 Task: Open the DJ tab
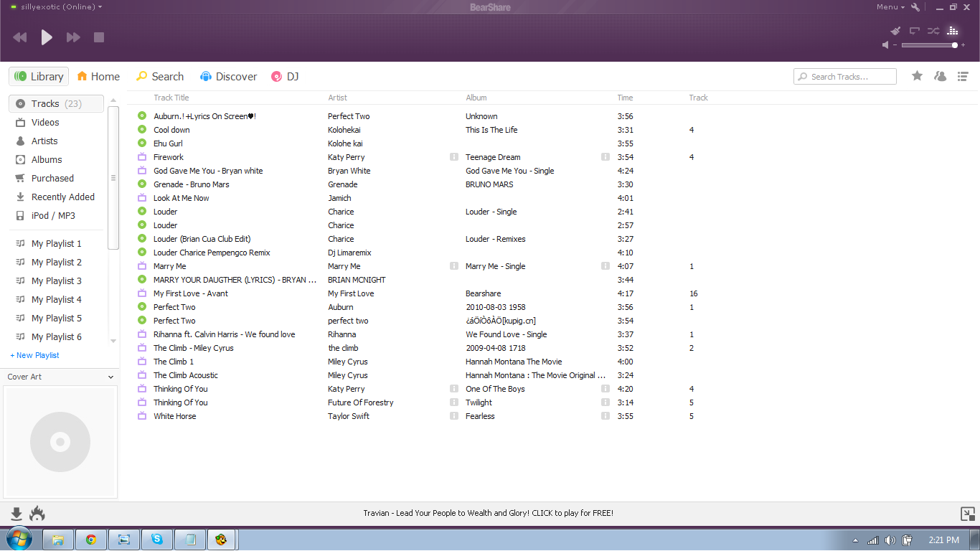click(x=285, y=77)
